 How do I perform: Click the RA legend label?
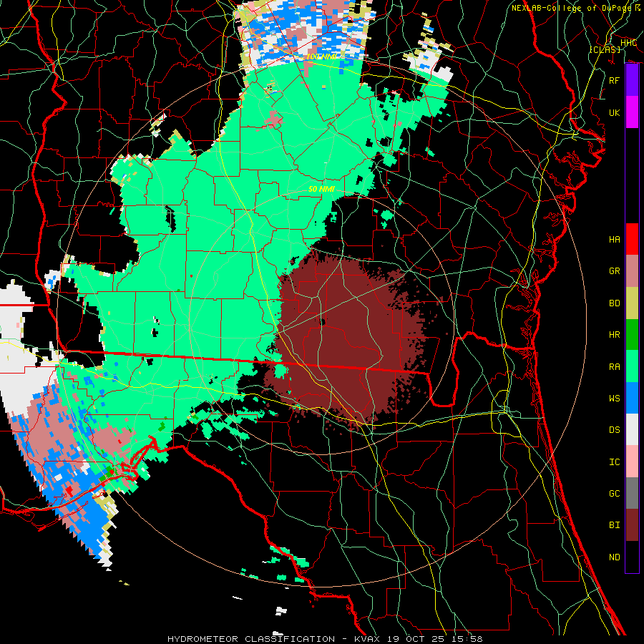[614, 366]
